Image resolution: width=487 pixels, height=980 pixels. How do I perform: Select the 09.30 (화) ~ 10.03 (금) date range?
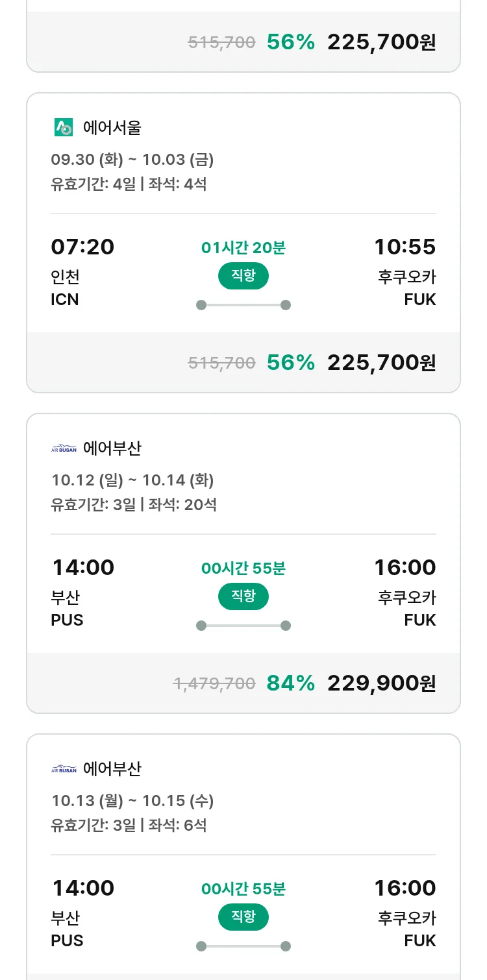point(132,159)
